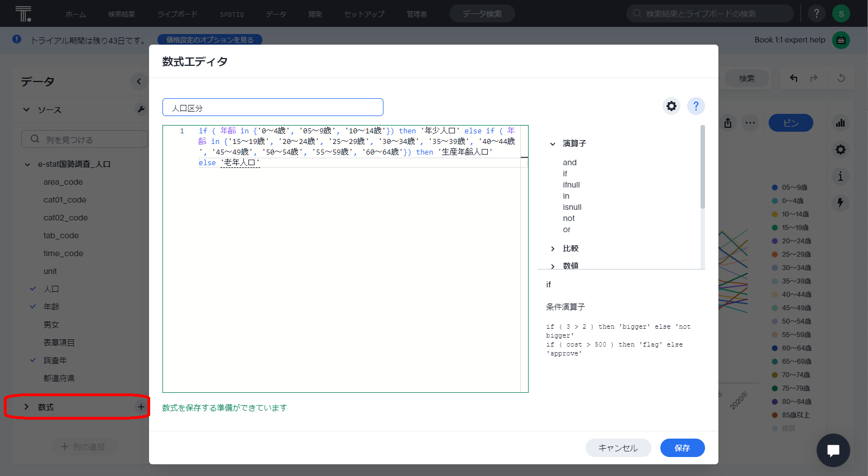The width and height of the screenshot is (868, 476).
Task: Collapse the 演算子 operators section
Action: coord(553,143)
